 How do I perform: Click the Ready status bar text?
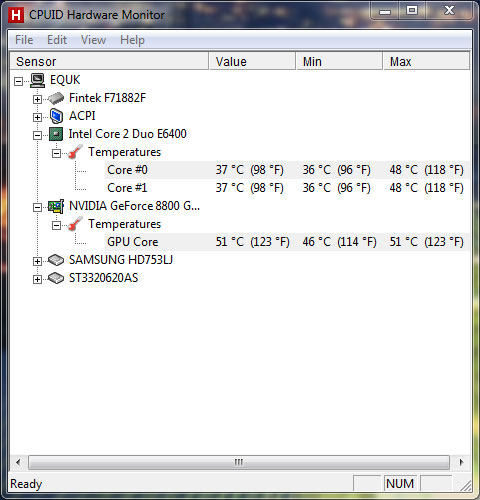26,484
